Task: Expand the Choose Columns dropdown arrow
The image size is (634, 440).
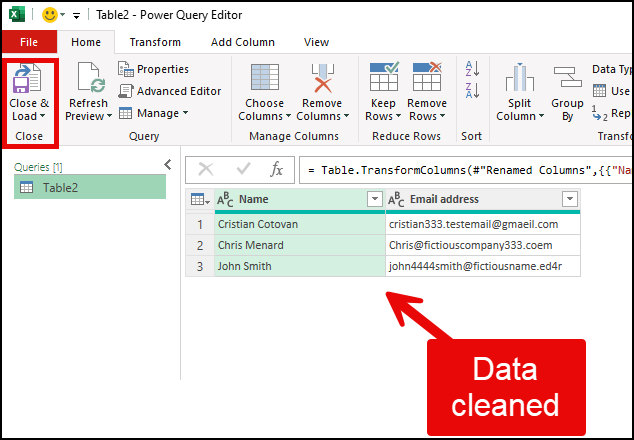Action: click(288, 116)
